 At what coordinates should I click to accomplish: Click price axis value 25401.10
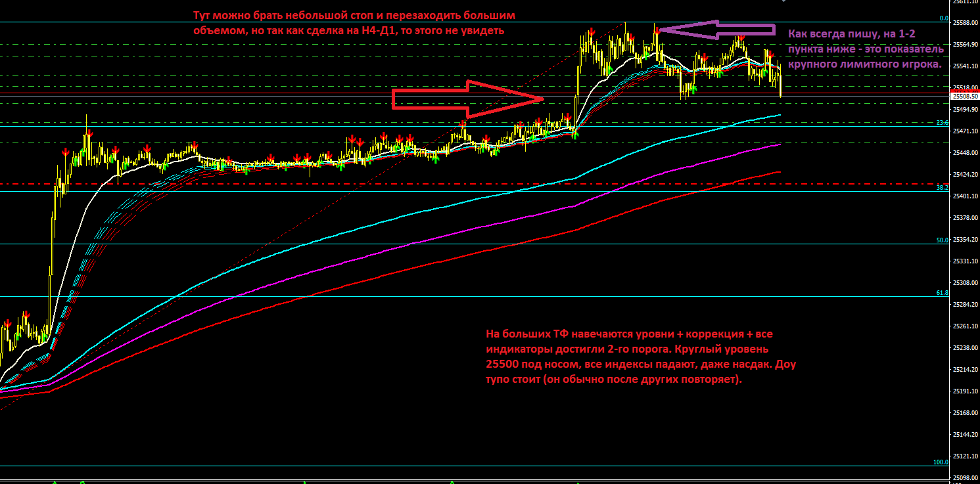(964, 196)
